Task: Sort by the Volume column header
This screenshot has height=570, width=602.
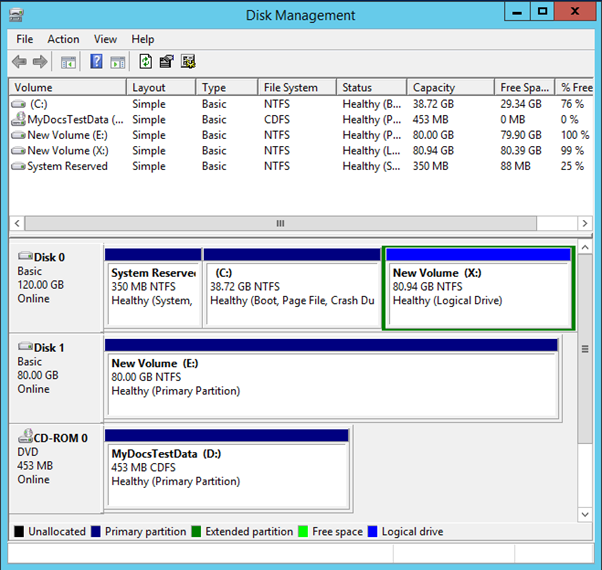Action: [68, 88]
